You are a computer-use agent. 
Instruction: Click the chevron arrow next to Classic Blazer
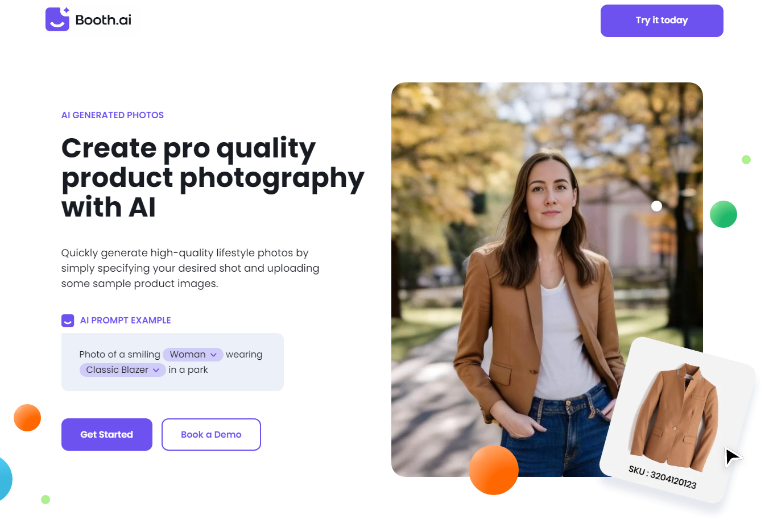pyautogui.click(x=156, y=370)
